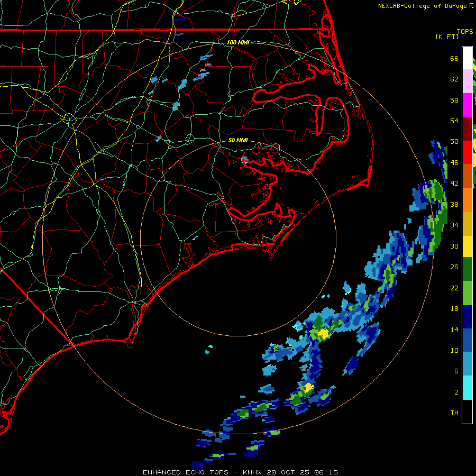The height and width of the screenshot is (476, 476).
Task: Click legend value 22
Action: pyautogui.click(x=454, y=288)
